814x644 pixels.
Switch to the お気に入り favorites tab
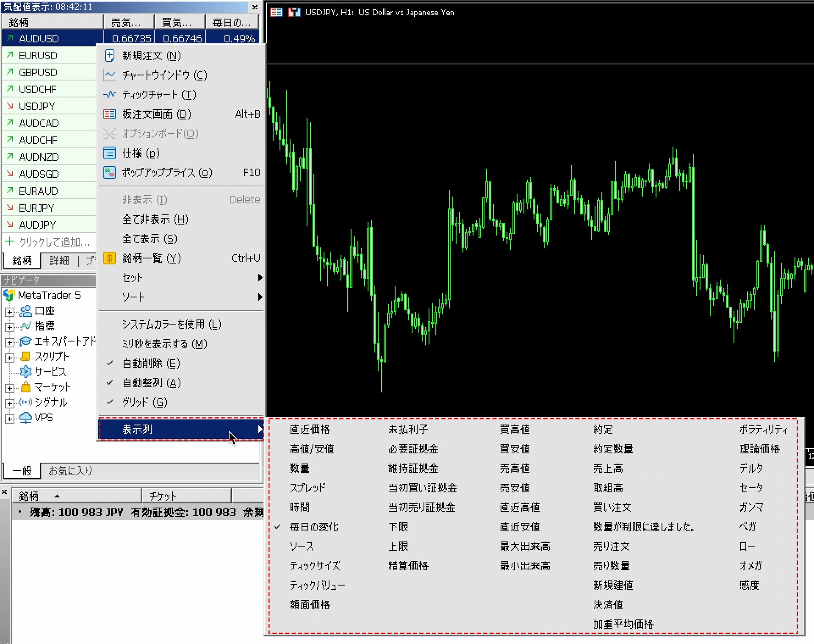[70, 470]
